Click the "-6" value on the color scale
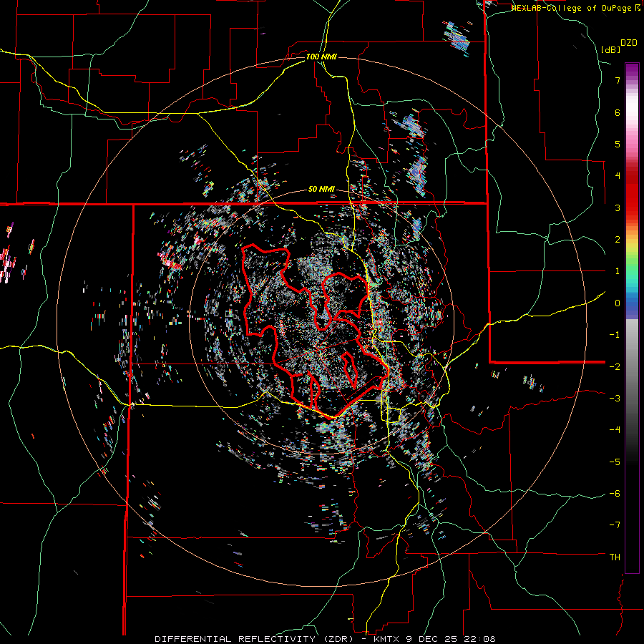Image resolution: width=644 pixels, height=644 pixels. (x=615, y=494)
